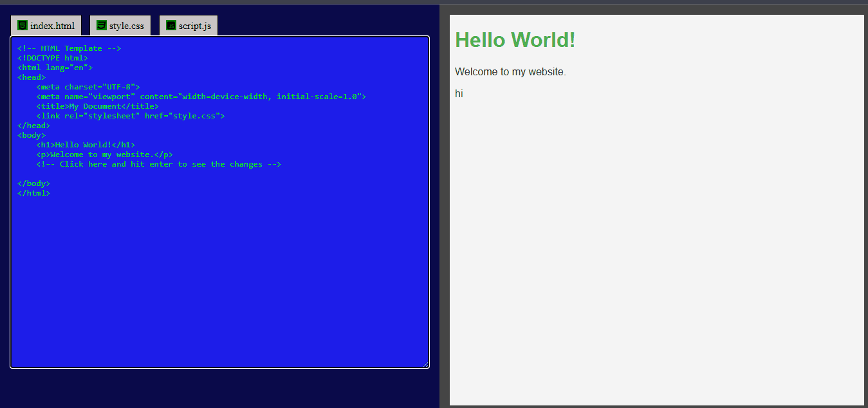The width and height of the screenshot is (868, 408).
Task: Click the DOCTYPE html line in editor
Action: 53,58
